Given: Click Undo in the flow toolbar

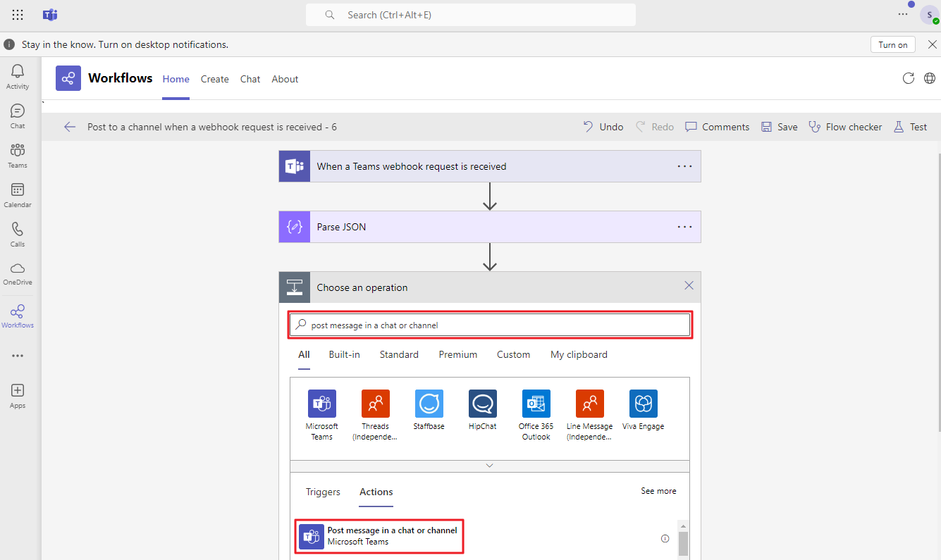Looking at the screenshot, I should [x=603, y=127].
